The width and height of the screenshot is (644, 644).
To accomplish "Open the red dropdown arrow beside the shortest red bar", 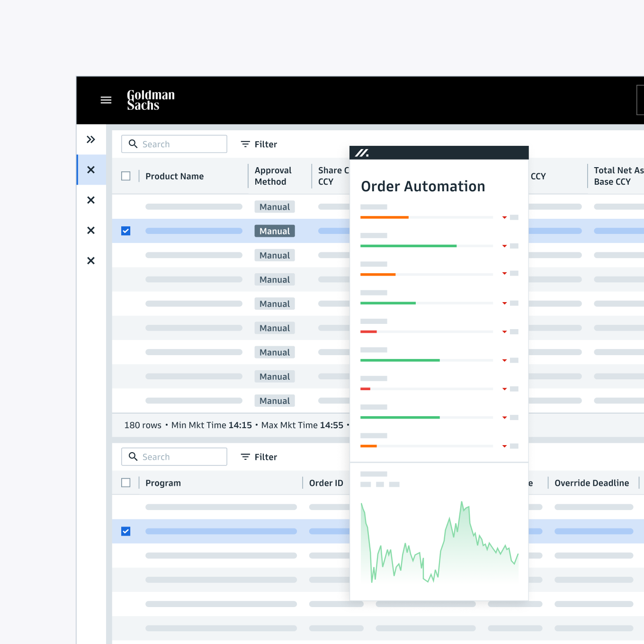I will click(504, 389).
